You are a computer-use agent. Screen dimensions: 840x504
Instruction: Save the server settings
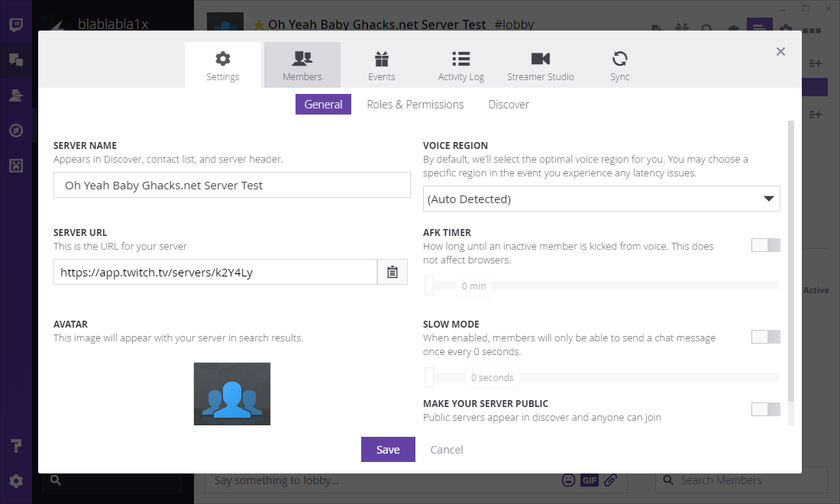(388, 449)
